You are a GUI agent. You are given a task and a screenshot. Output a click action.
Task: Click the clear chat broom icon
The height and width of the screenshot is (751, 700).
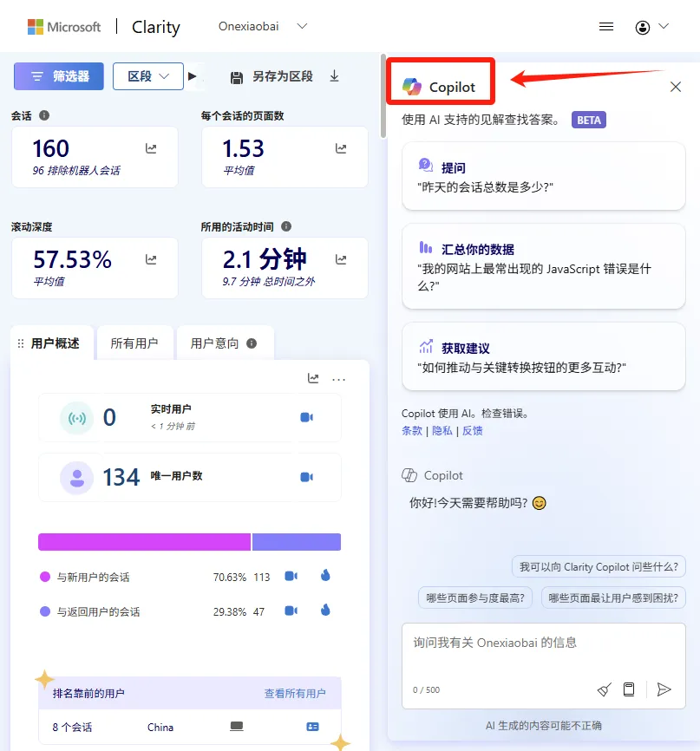click(x=605, y=689)
